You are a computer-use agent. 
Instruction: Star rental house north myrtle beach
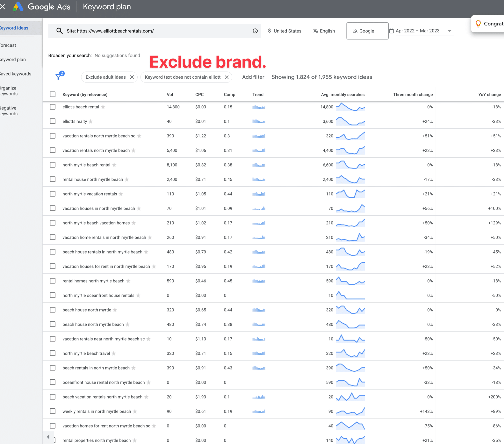click(x=127, y=179)
